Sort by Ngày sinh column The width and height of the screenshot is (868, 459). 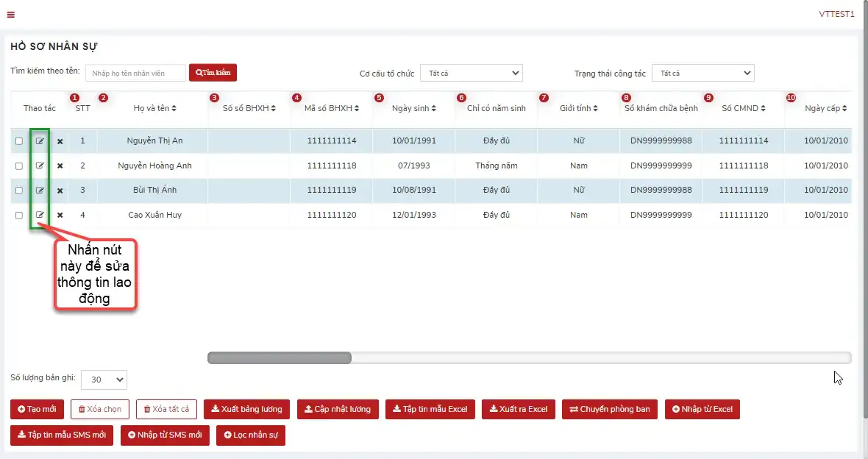tap(414, 109)
